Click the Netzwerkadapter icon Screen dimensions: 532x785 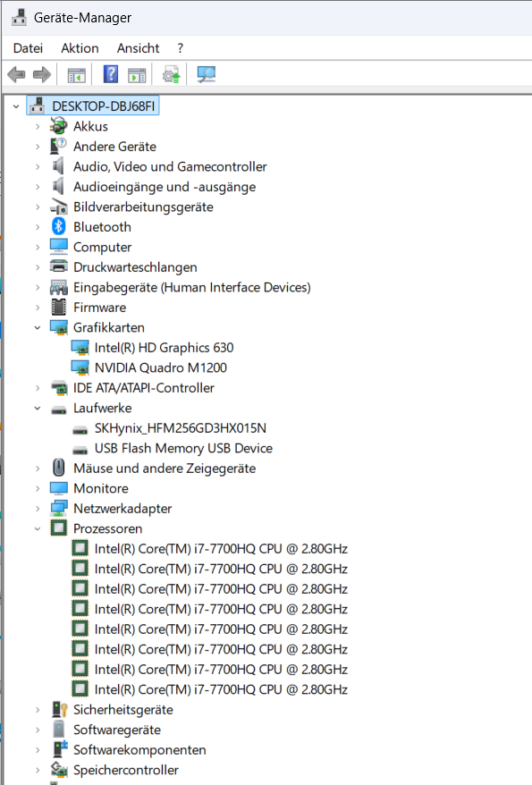[x=58, y=508]
